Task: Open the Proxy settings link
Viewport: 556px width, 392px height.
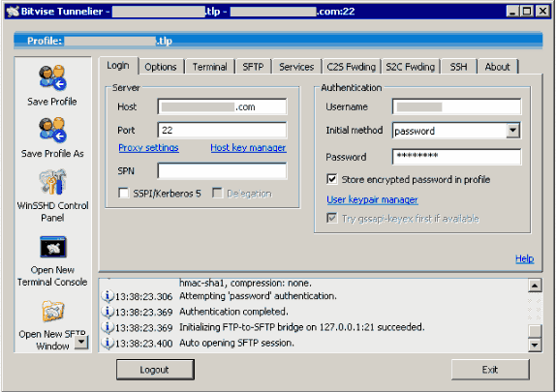Action: [x=148, y=148]
